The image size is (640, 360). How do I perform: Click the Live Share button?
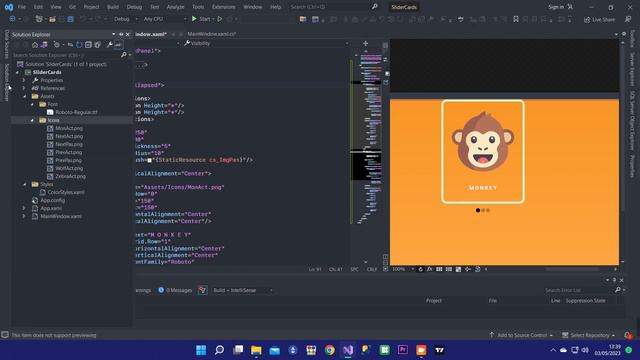click(x=599, y=20)
